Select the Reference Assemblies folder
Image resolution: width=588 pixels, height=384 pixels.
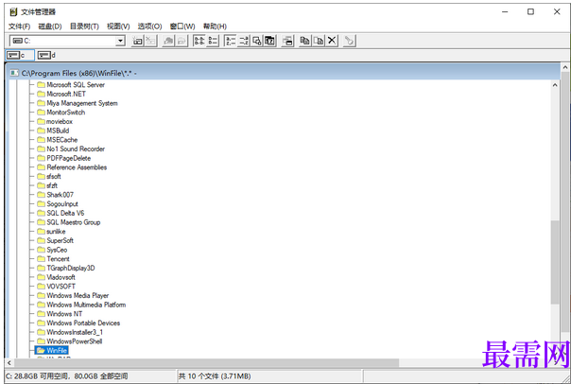pyautogui.click(x=77, y=167)
